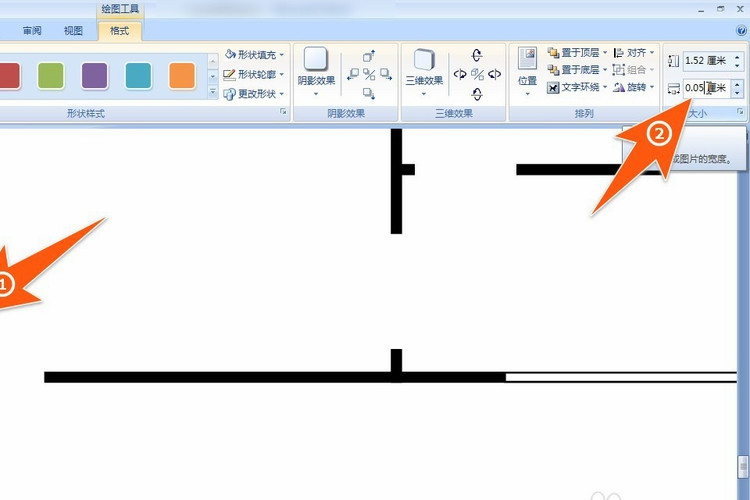Nudge shadow left icon

(353, 74)
